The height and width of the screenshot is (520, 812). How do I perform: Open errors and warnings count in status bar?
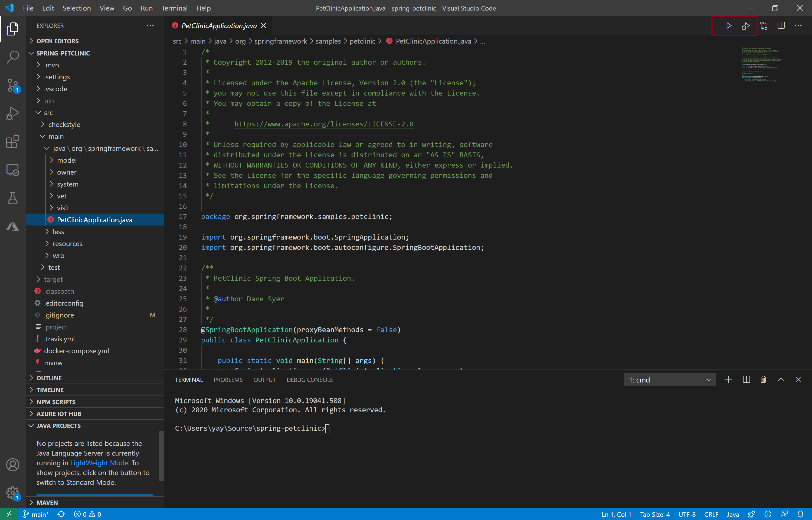coord(87,514)
